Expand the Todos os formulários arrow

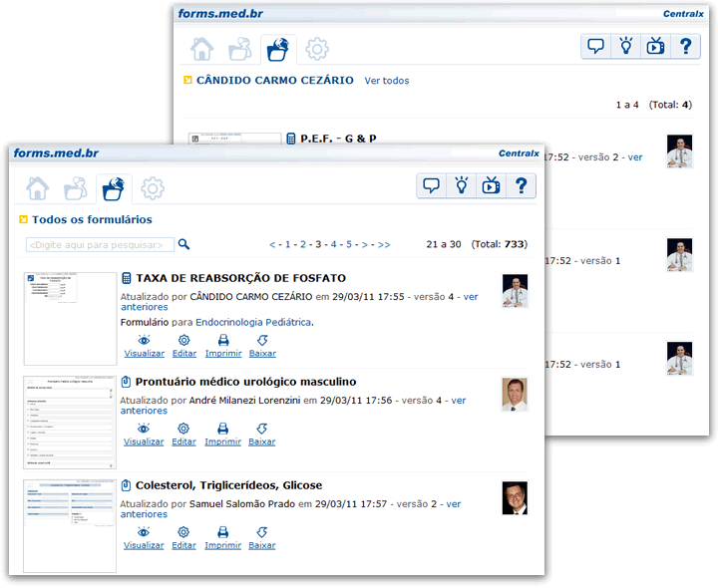point(22,219)
